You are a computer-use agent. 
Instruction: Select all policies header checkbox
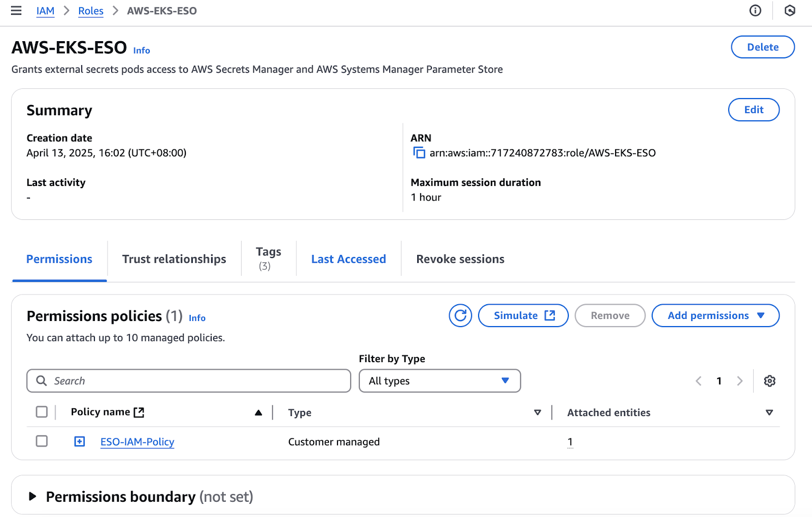42,412
